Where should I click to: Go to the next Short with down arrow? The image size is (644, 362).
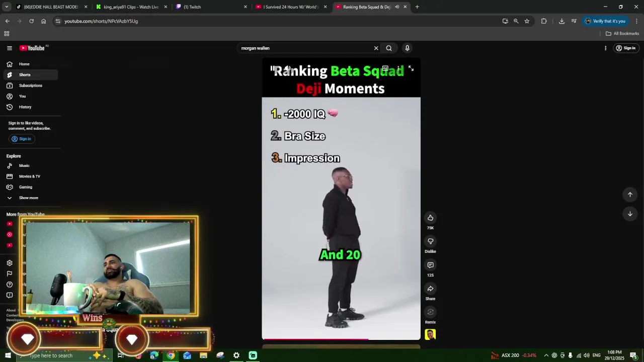[630, 214]
